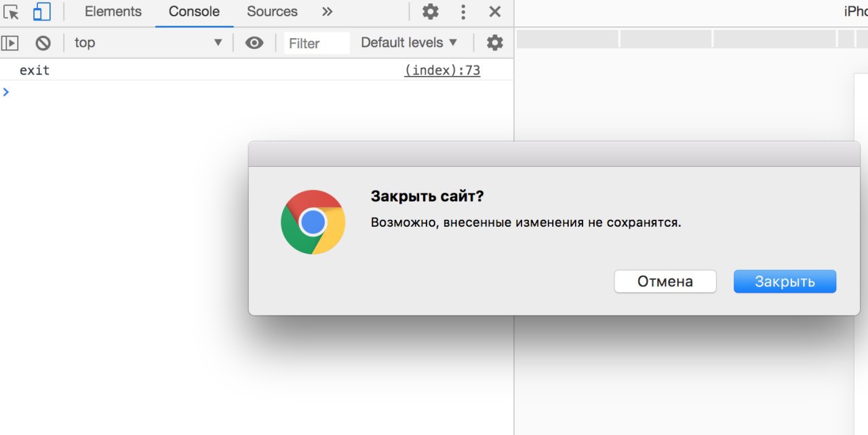This screenshot has width=868, height=435.
Task: Confirm with the Закрыть button
Action: (785, 282)
